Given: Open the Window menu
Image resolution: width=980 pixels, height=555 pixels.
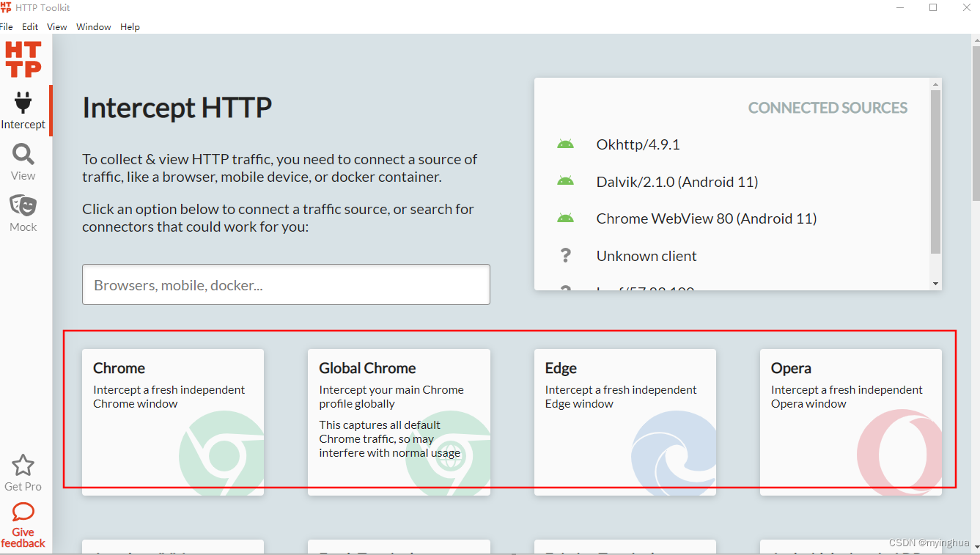Looking at the screenshot, I should (94, 27).
